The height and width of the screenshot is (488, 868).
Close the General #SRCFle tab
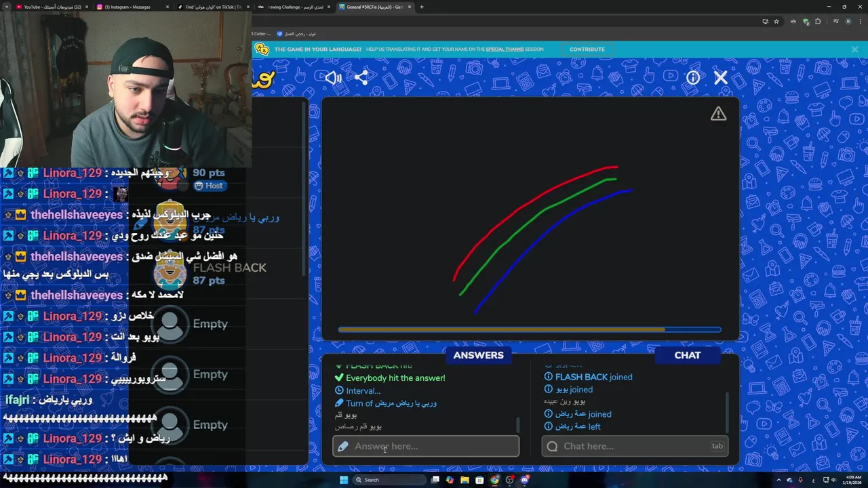click(x=410, y=7)
